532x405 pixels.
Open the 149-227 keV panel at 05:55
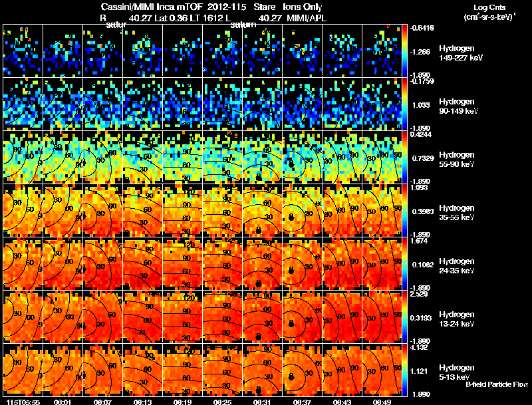(x=23, y=51)
